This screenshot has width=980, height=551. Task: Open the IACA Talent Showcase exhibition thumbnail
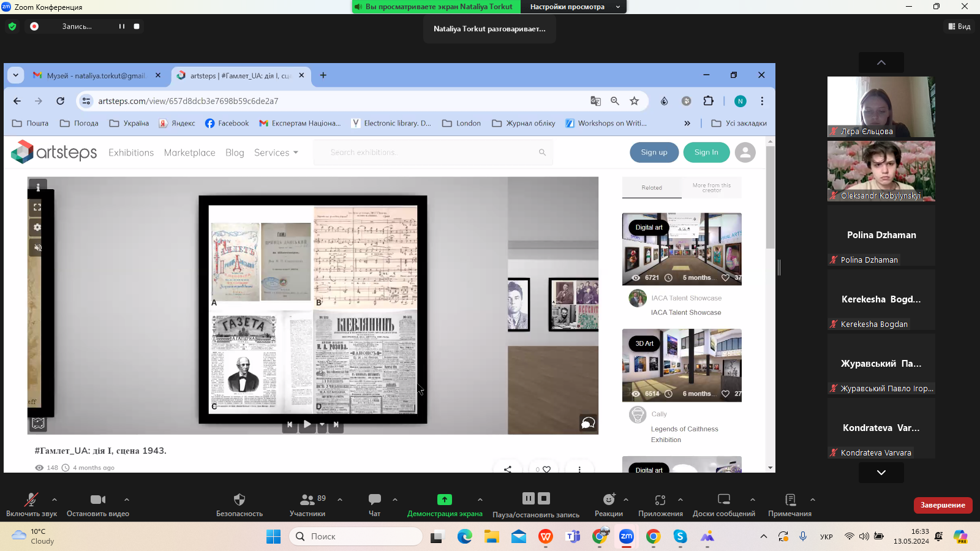(x=682, y=249)
